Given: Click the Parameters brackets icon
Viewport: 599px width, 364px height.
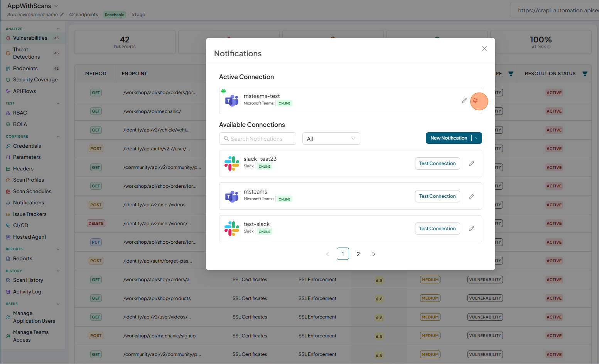Looking at the screenshot, I should pos(8,157).
